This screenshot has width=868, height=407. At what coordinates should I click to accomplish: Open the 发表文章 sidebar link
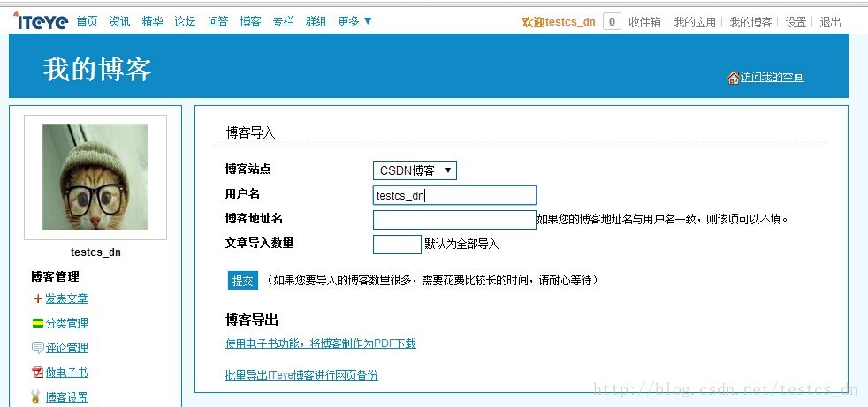coord(66,298)
